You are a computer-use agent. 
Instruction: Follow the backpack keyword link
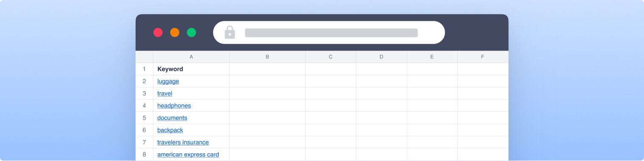pos(170,130)
